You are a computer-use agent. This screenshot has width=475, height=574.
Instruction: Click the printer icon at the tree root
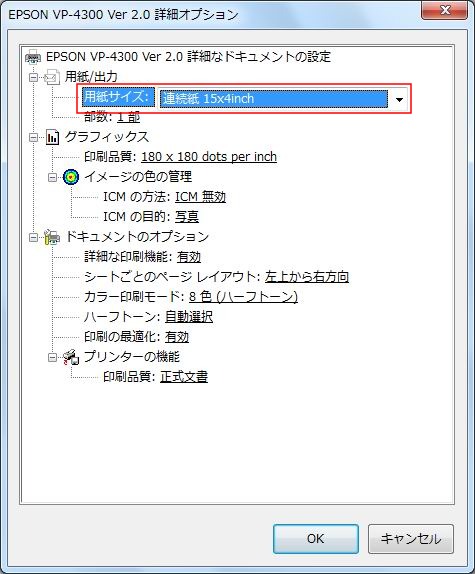[x=33, y=57]
